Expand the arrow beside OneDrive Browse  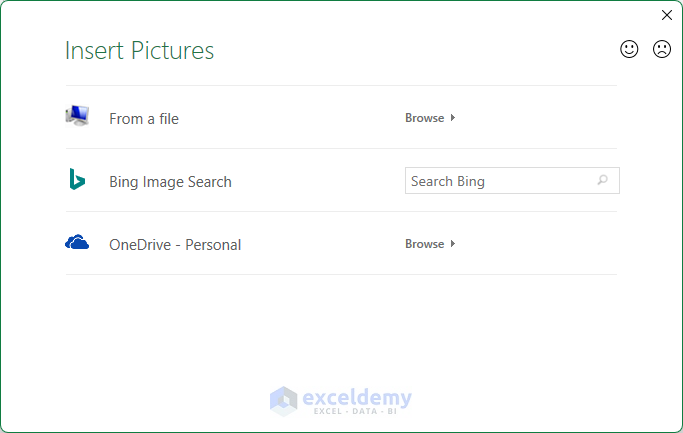pos(453,244)
